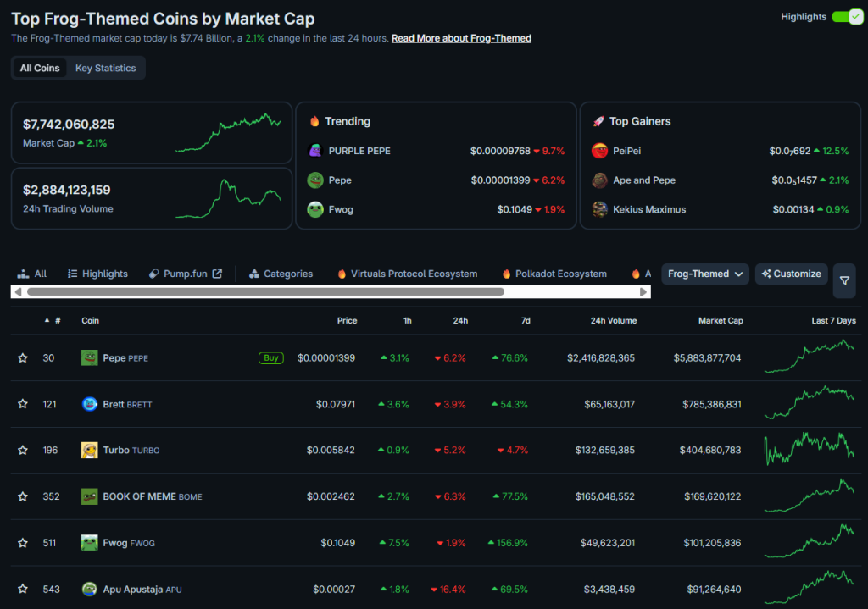
Task: Open the Market Cap sparkline chart
Action: point(228,133)
